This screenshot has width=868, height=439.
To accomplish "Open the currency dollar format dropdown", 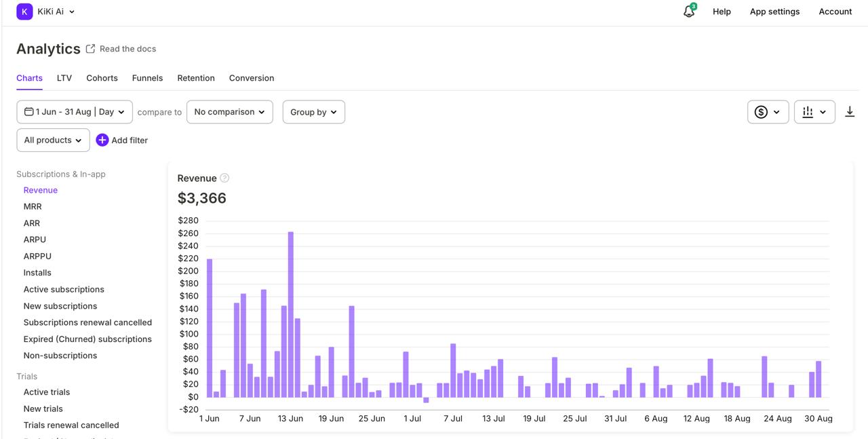I will point(768,112).
